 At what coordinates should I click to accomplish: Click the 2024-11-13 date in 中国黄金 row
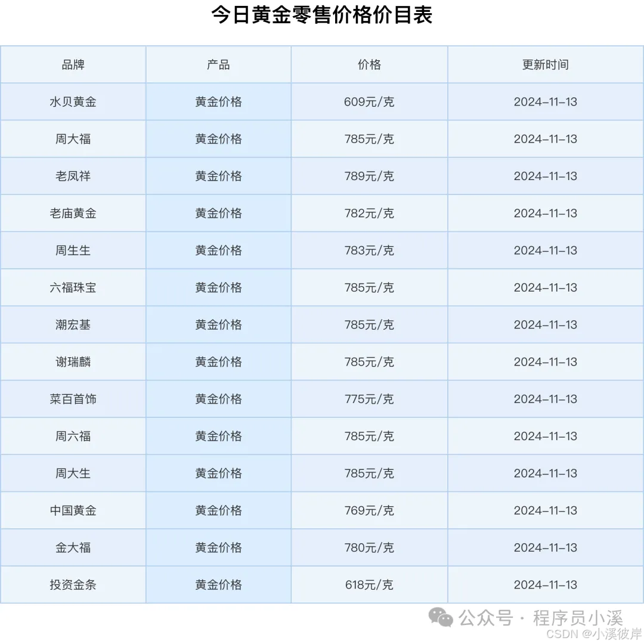[546, 510]
